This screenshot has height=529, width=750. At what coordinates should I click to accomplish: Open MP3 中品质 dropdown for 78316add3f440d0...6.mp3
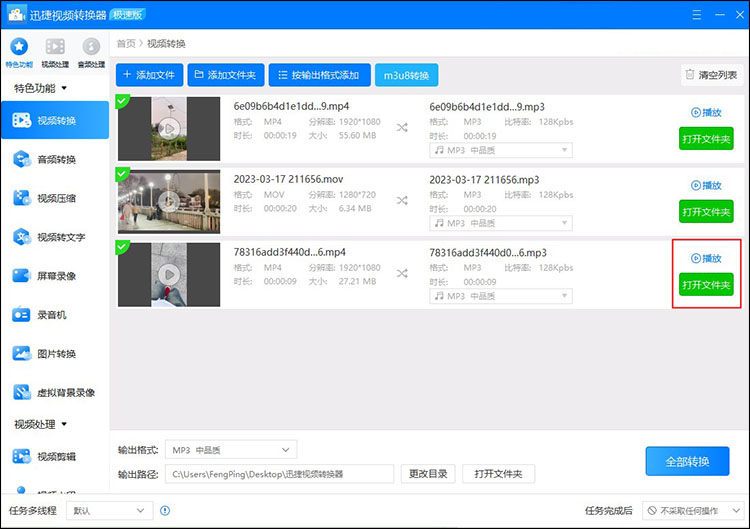[x=501, y=296]
